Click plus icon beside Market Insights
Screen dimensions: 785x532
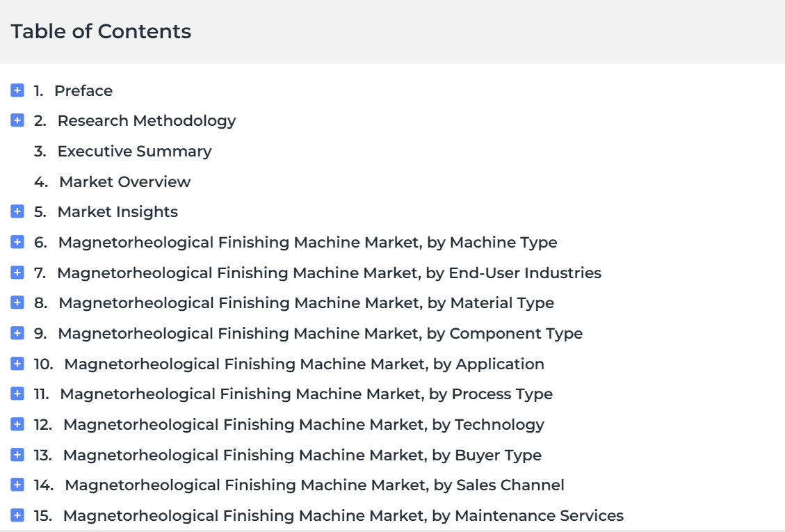[17, 211]
